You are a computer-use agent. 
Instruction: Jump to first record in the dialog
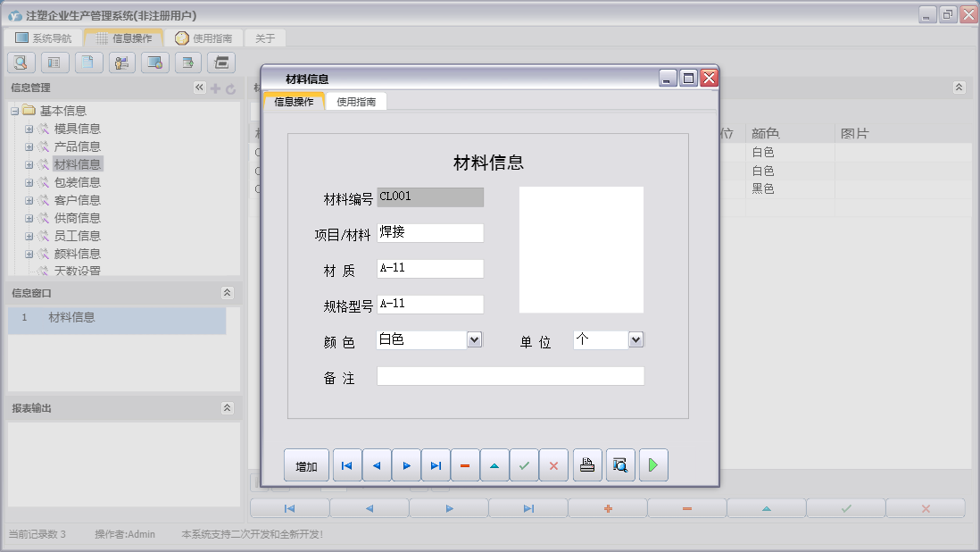point(346,464)
